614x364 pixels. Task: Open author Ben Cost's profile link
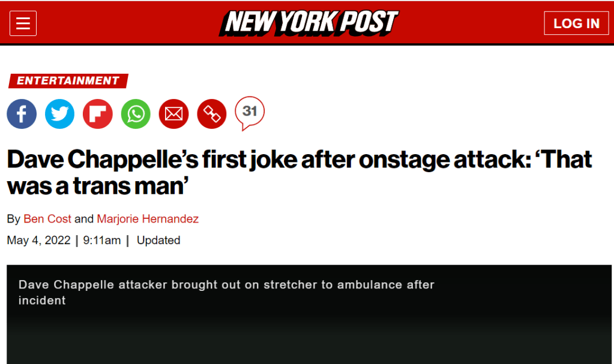tap(47, 219)
